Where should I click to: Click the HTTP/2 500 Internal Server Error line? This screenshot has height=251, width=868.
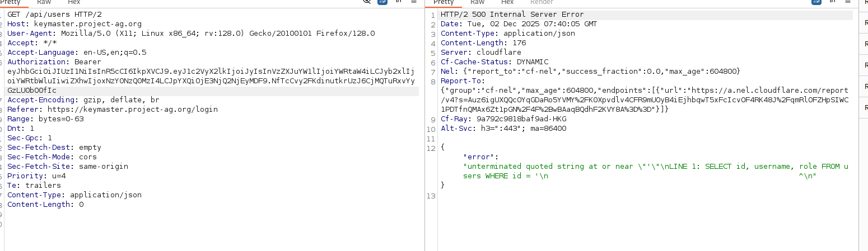512,15
